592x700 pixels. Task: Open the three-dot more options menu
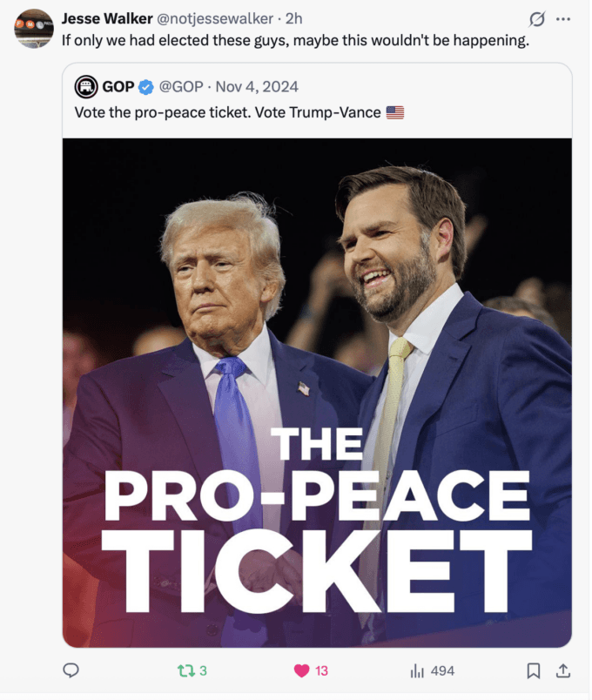[563, 19]
